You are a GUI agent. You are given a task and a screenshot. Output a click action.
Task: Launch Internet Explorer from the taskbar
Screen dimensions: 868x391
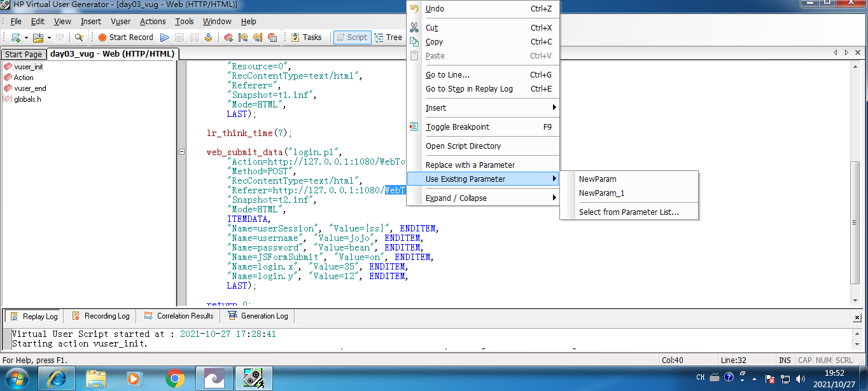coord(57,378)
